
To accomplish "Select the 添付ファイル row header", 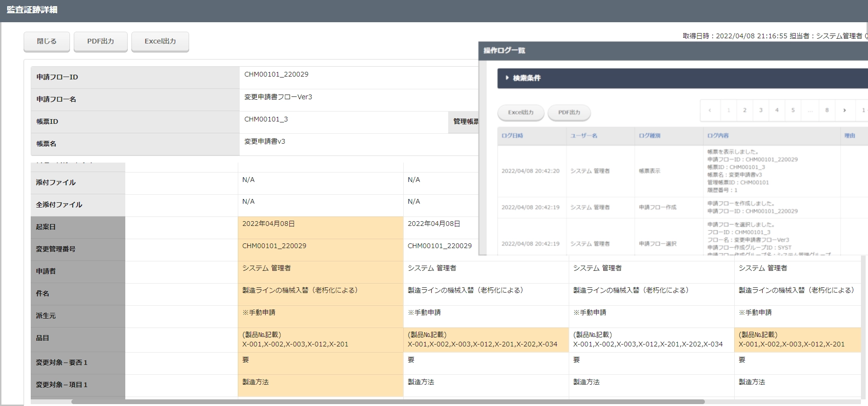I will tap(78, 182).
